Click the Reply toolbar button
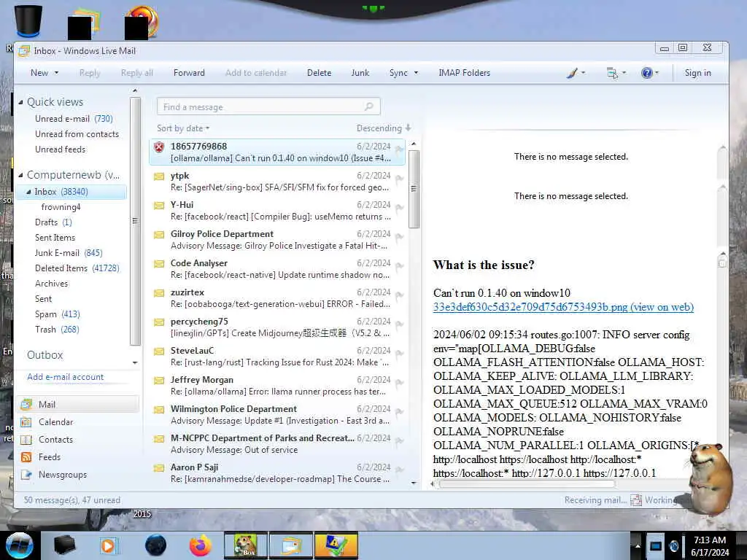The image size is (747, 560). click(x=90, y=73)
